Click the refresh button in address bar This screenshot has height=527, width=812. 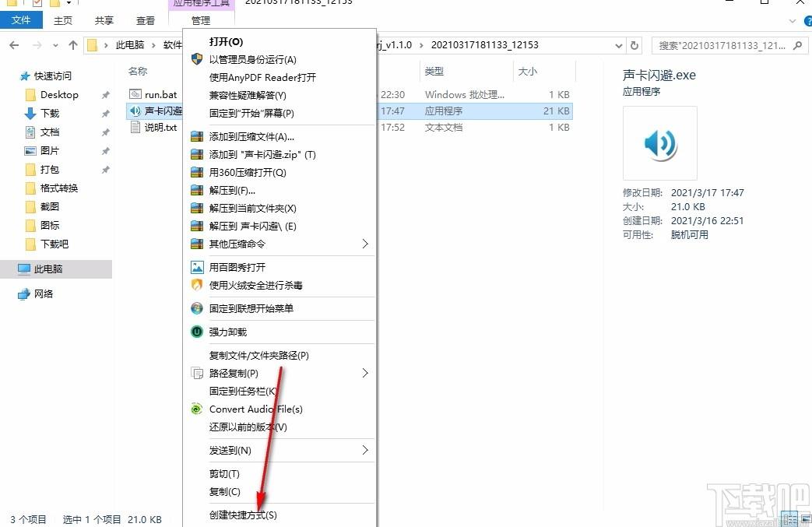634,45
